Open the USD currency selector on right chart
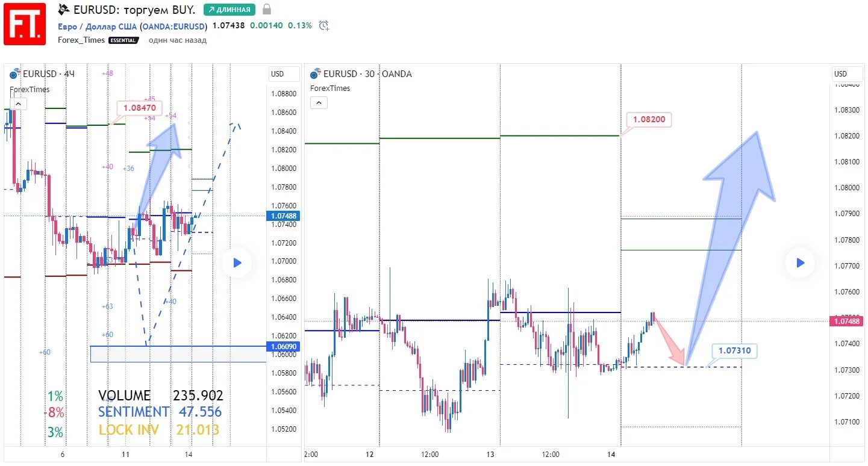868x466 pixels. tap(848, 74)
